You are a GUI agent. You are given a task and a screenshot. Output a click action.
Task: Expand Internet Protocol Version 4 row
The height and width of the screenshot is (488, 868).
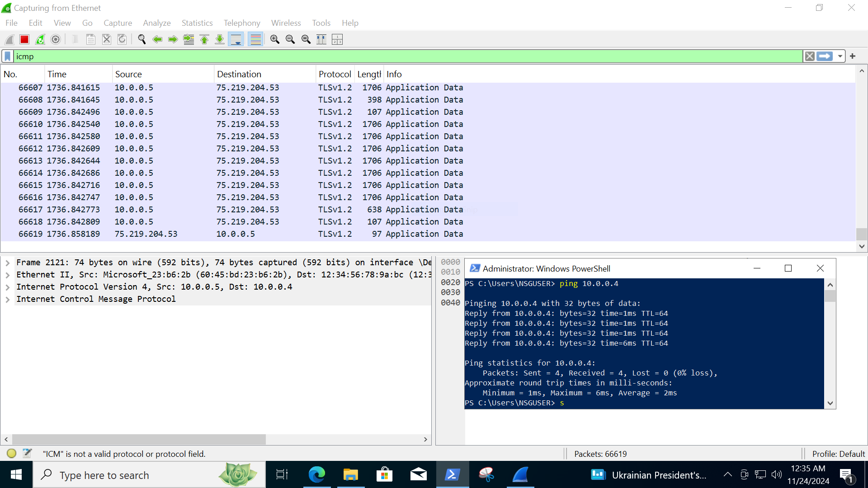point(8,287)
